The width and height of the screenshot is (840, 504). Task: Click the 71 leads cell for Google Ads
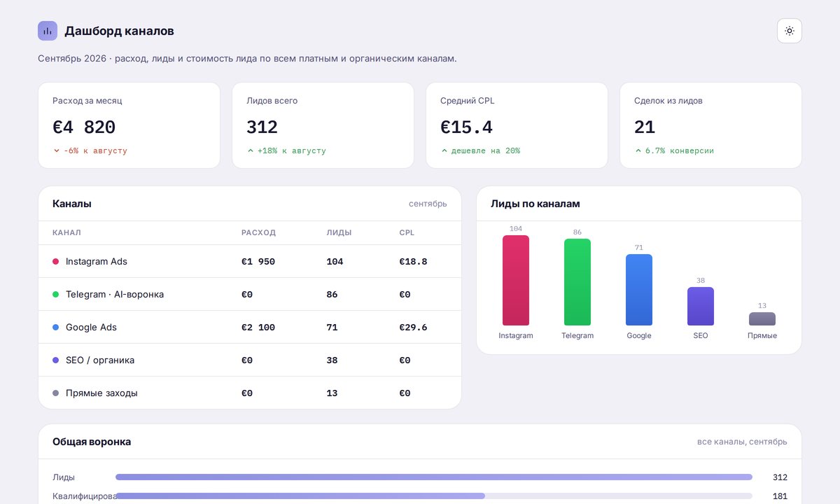[x=332, y=327]
